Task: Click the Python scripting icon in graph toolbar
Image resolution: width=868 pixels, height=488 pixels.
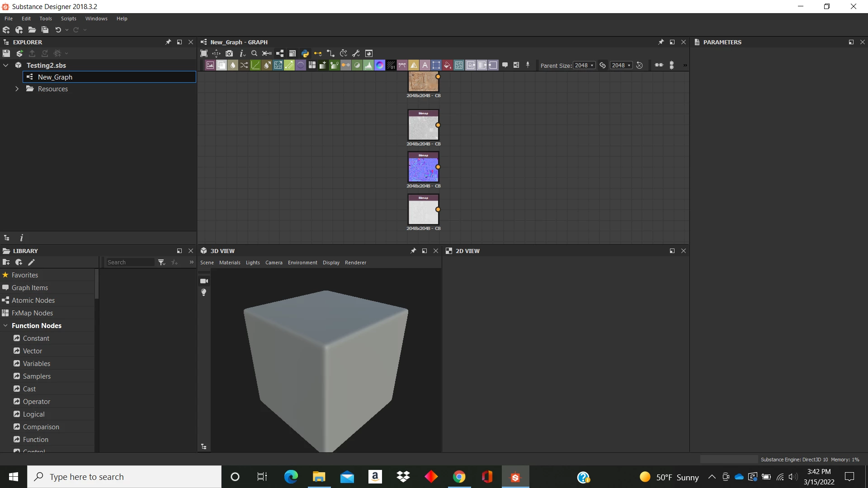Action: (305, 53)
